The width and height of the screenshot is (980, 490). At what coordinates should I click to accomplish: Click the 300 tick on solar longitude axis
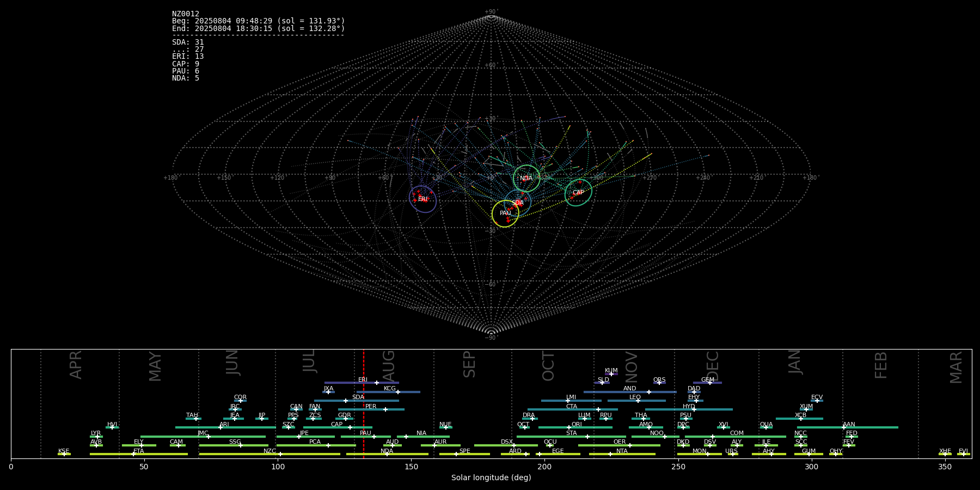[x=811, y=467]
